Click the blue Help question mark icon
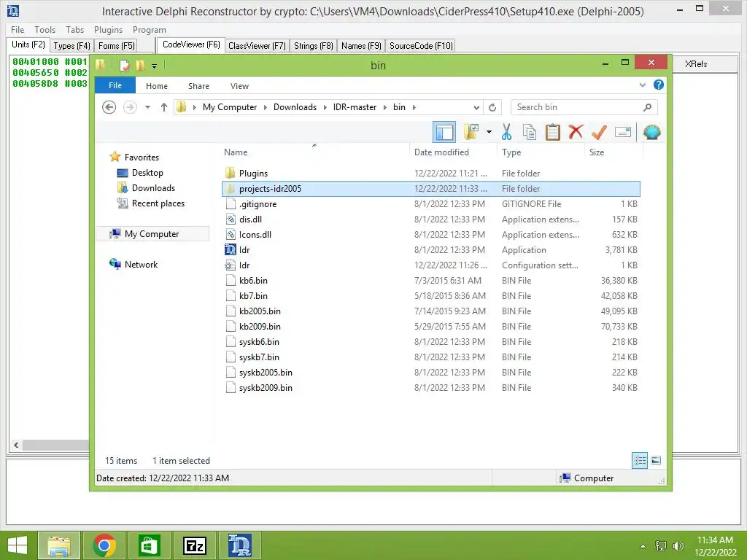Screen dimensions: 747x560 [x=659, y=85]
